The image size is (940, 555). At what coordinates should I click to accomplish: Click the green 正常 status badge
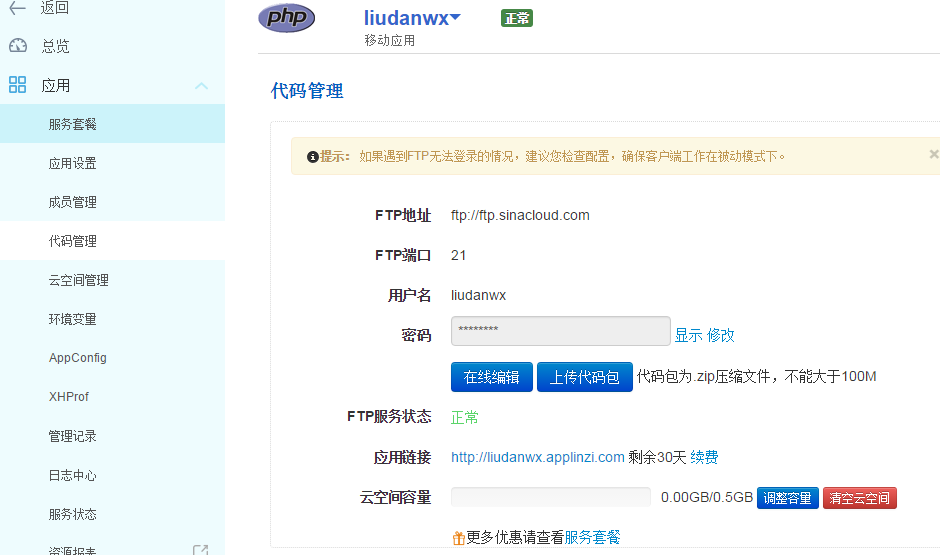(x=517, y=19)
